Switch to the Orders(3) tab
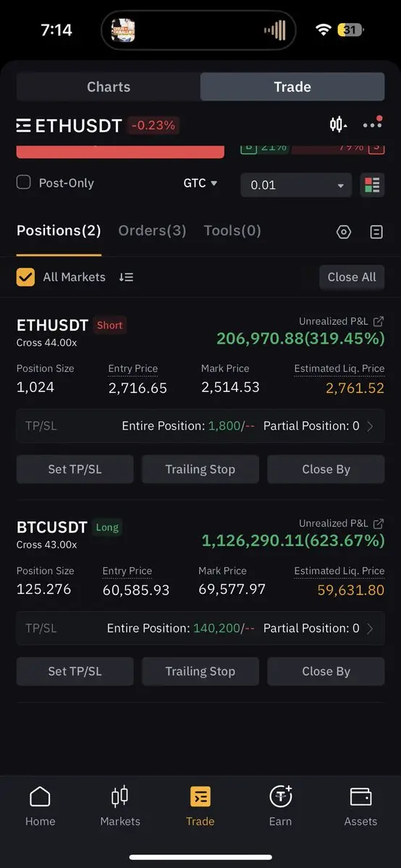The width and height of the screenshot is (401, 868). pos(152,231)
